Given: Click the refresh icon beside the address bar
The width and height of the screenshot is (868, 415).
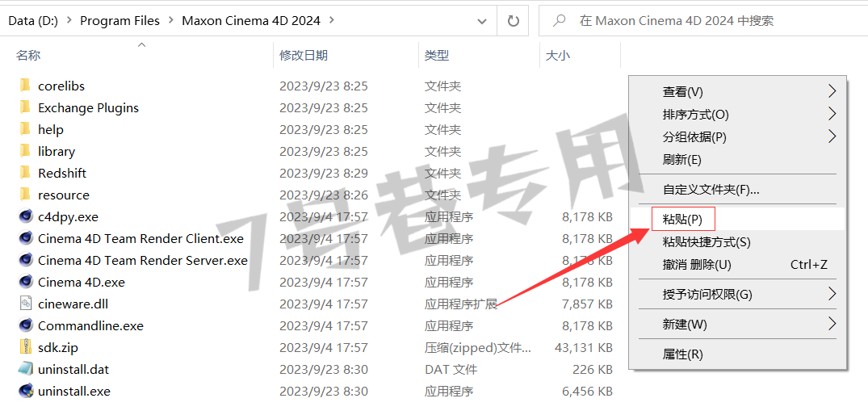Looking at the screenshot, I should click(x=514, y=21).
